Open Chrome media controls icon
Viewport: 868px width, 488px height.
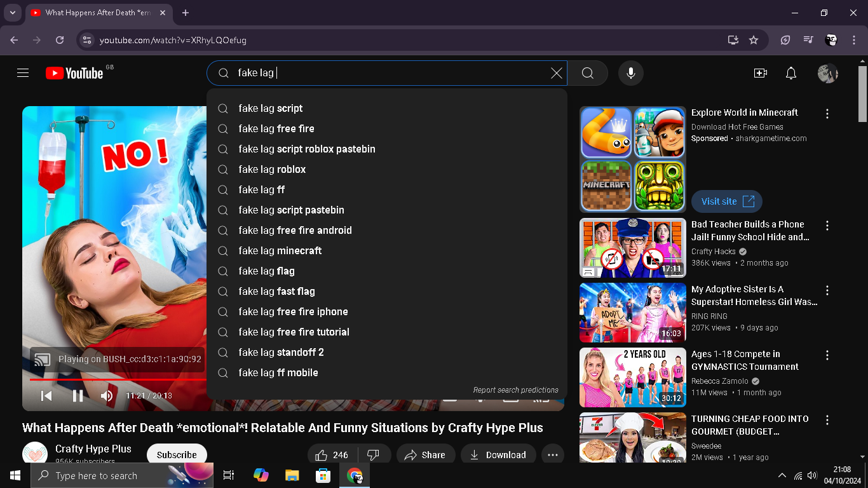[x=808, y=40]
